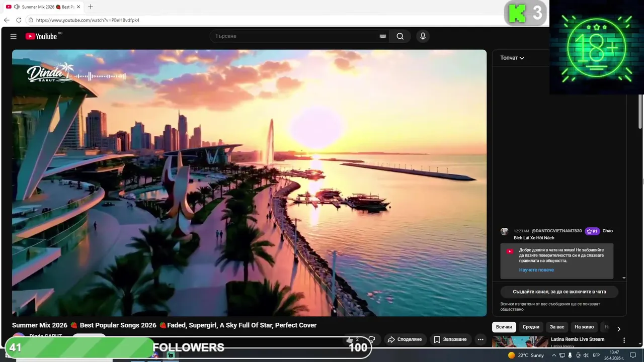Screen dimensions: 644x362
Task: Dislike the video with thumbs-down
Action: (372, 339)
